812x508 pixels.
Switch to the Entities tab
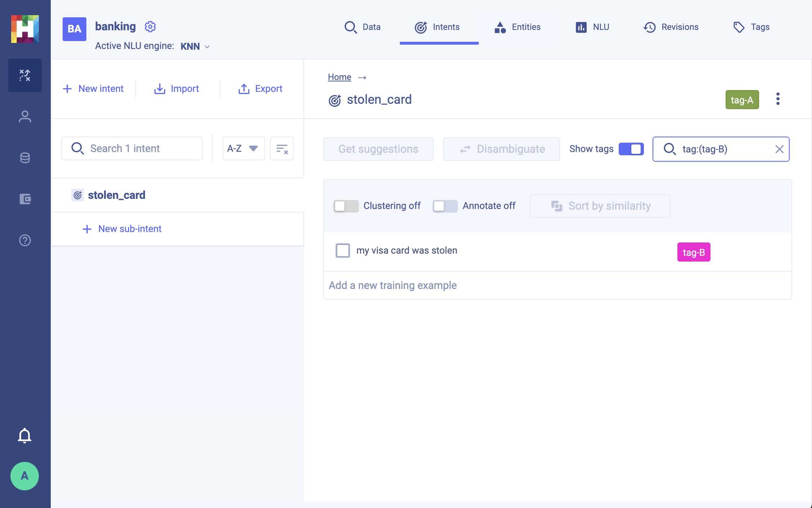518,27
